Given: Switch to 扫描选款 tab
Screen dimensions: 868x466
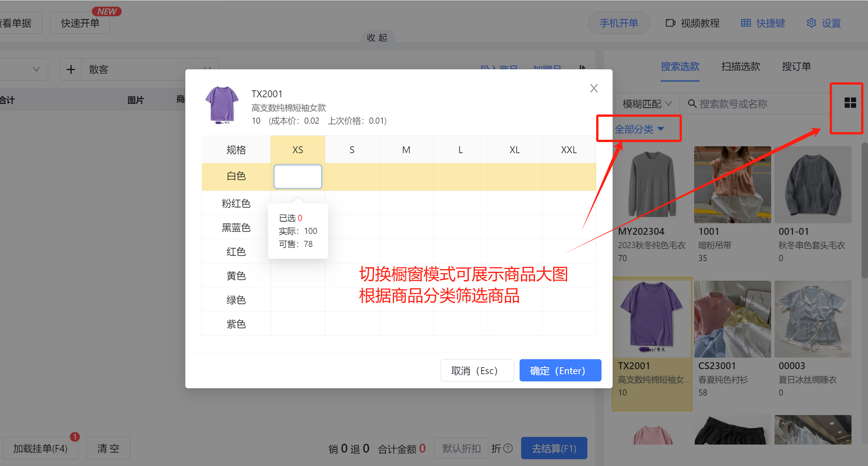Looking at the screenshot, I should click(x=740, y=66).
